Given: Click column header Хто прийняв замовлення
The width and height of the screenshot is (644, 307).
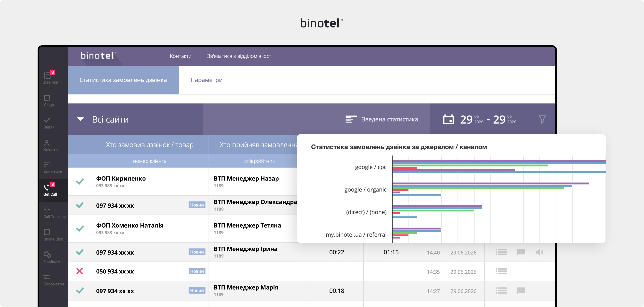Looking at the screenshot, I should pyautogui.click(x=258, y=145).
